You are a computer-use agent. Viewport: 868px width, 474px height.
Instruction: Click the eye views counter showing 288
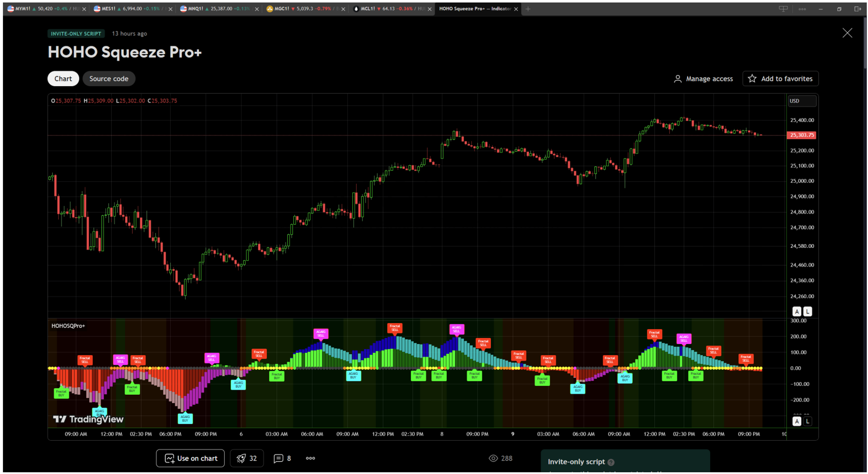point(500,458)
